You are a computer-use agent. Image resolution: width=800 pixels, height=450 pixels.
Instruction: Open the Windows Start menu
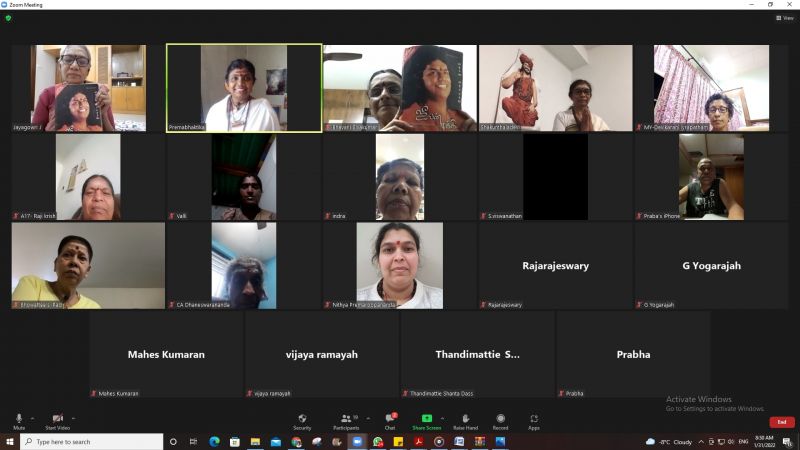[10, 441]
